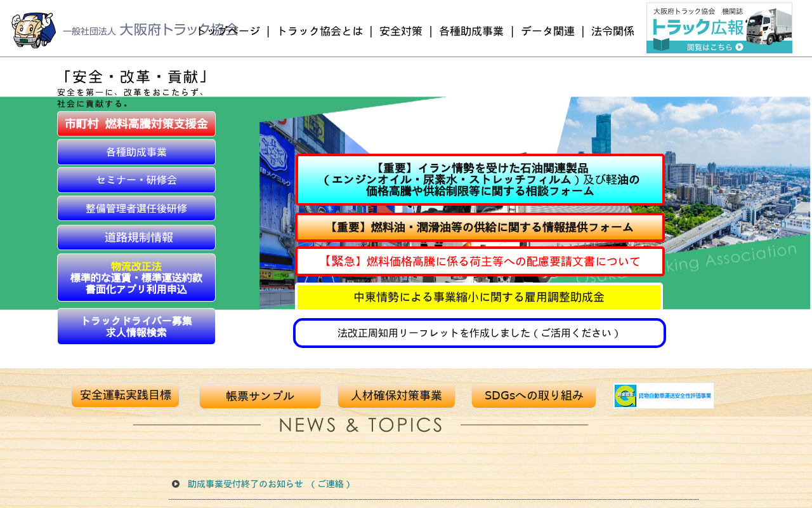Open 燃料油・潤滑油等の供給に関する情報提供フォーム banner
The width and height of the screenshot is (812, 508).
480,227
